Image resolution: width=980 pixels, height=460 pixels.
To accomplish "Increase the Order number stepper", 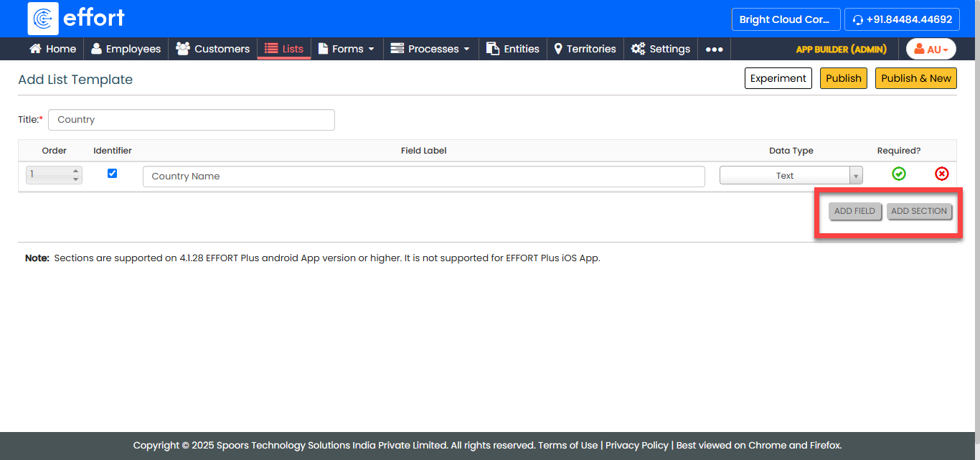I will click(75, 171).
